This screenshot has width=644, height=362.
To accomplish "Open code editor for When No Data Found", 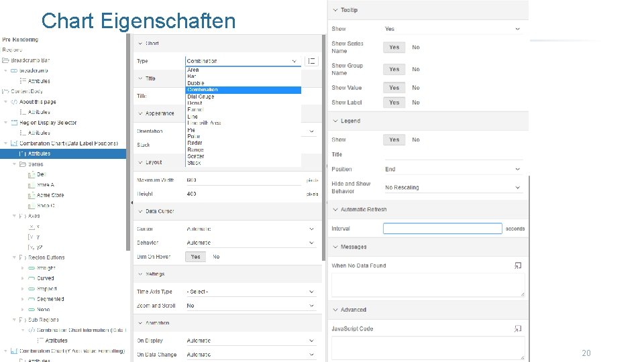I will [x=518, y=265].
